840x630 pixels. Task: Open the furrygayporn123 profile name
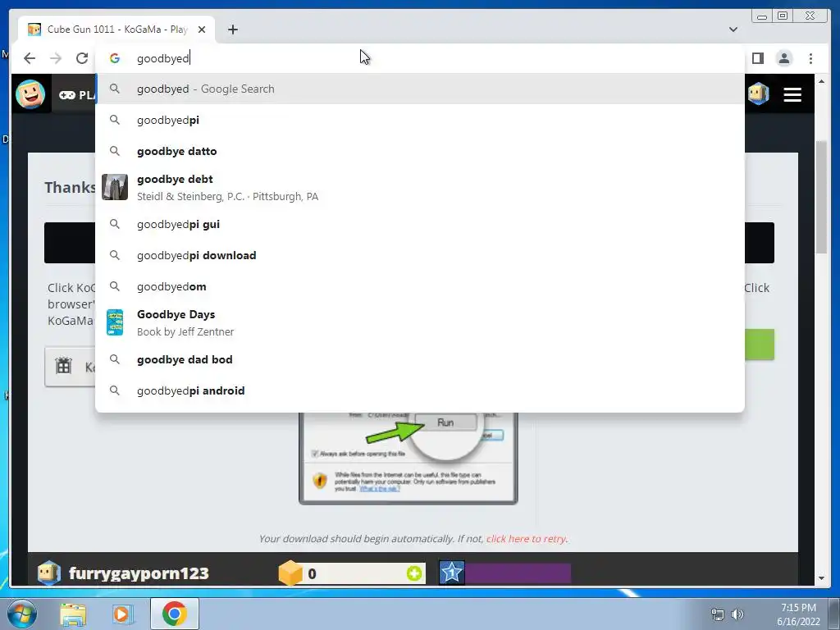coord(139,573)
